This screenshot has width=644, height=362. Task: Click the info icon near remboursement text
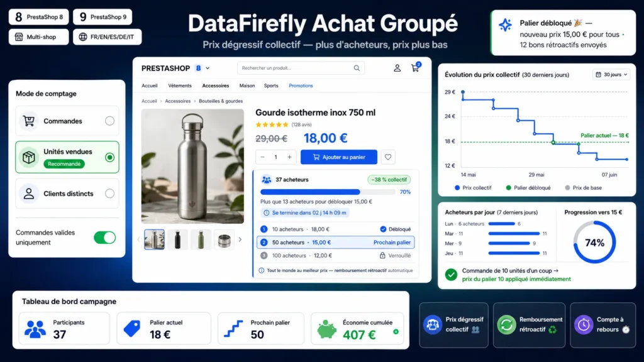click(x=261, y=270)
